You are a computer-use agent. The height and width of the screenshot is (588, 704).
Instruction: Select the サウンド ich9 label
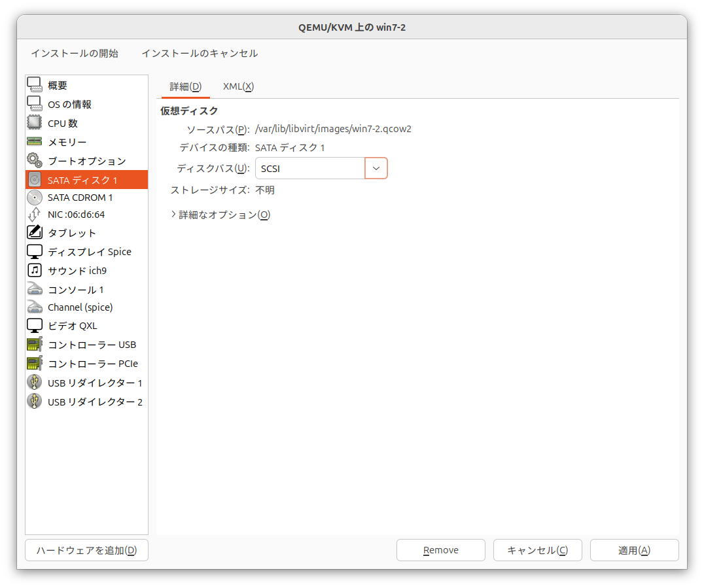click(77, 271)
